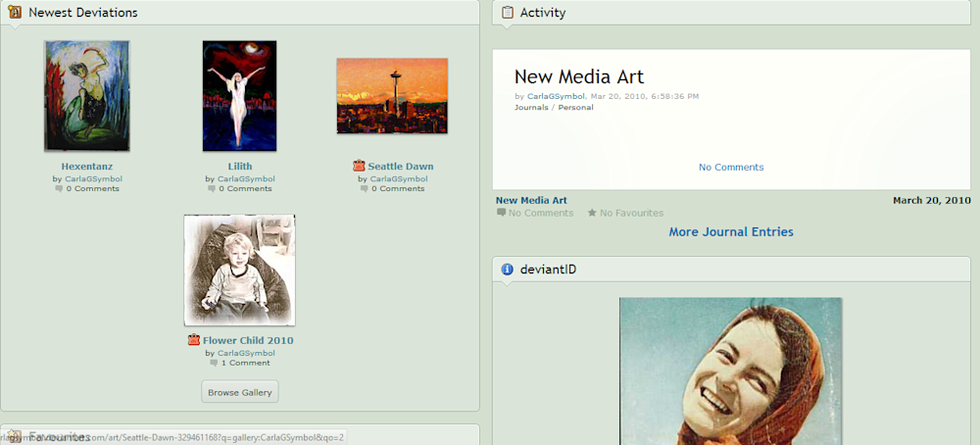Open the New Media Art journal title
980x445 pixels.
tap(579, 77)
